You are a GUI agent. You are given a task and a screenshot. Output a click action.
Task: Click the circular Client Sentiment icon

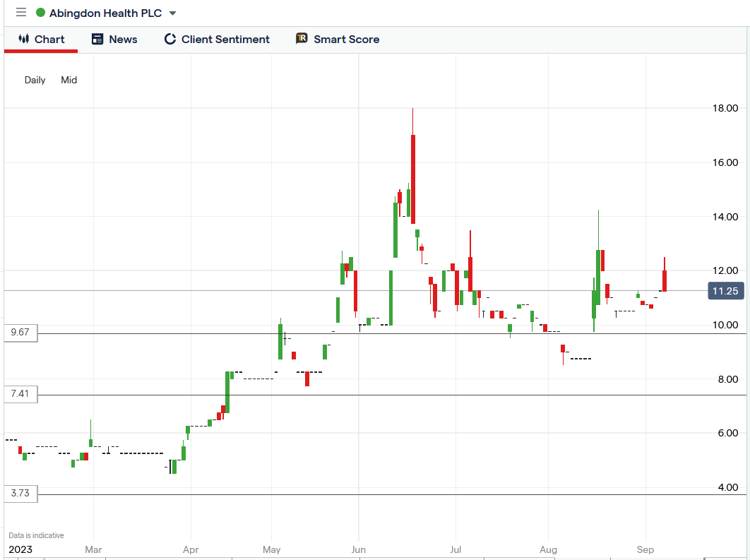click(169, 40)
